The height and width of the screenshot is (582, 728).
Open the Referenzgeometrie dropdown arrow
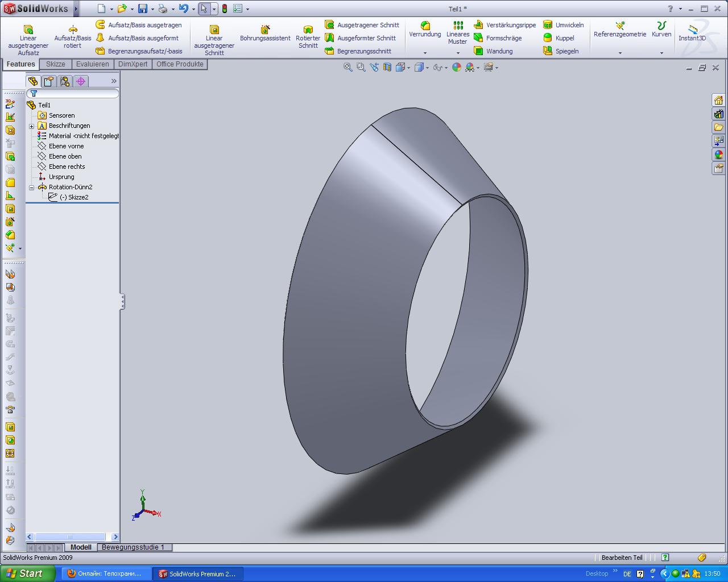pos(620,53)
